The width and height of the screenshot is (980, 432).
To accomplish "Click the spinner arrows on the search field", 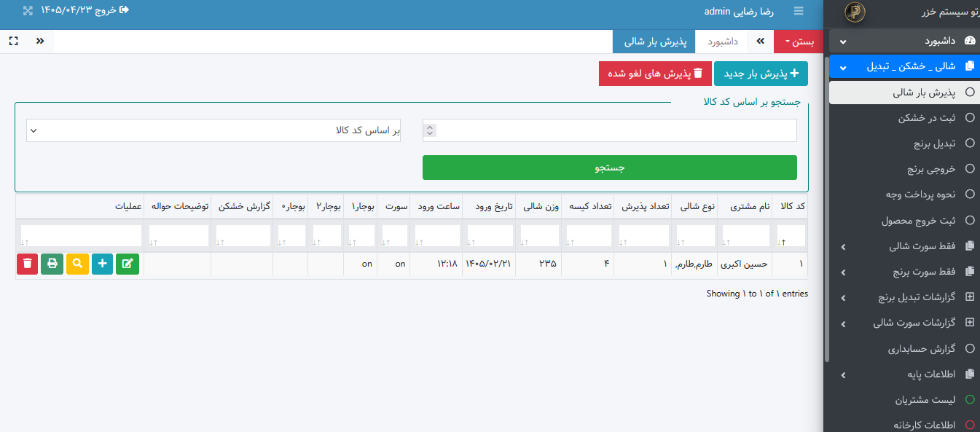I will click(x=430, y=130).
